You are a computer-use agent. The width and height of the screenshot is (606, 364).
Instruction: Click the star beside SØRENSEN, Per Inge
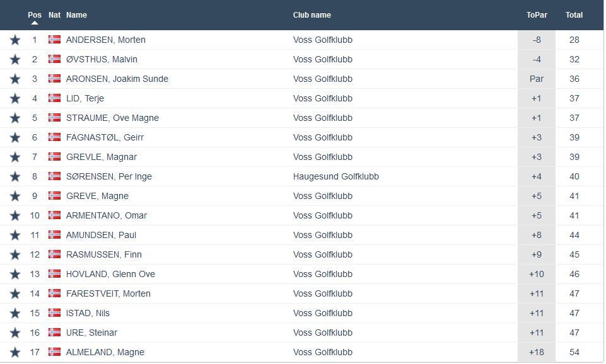(x=15, y=176)
